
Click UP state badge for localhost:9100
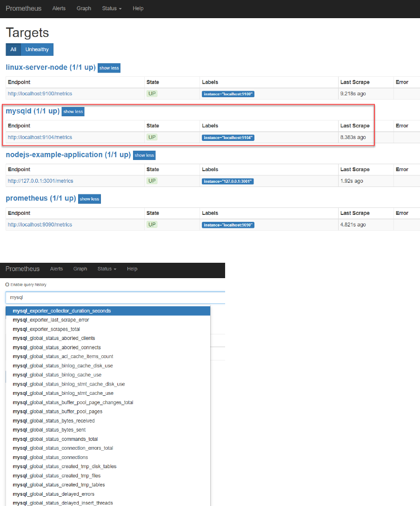pyautogui.click(x=152, y=93)
